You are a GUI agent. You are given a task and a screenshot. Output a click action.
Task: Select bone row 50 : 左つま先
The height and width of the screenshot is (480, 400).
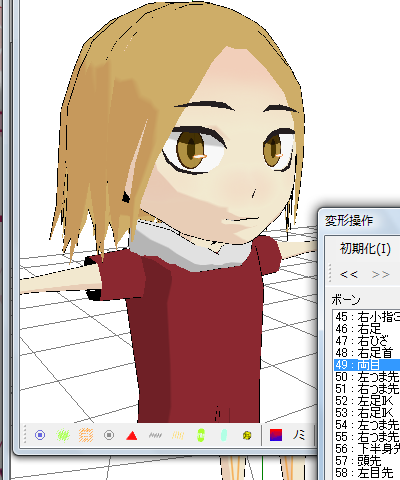[x=366, y=377]
